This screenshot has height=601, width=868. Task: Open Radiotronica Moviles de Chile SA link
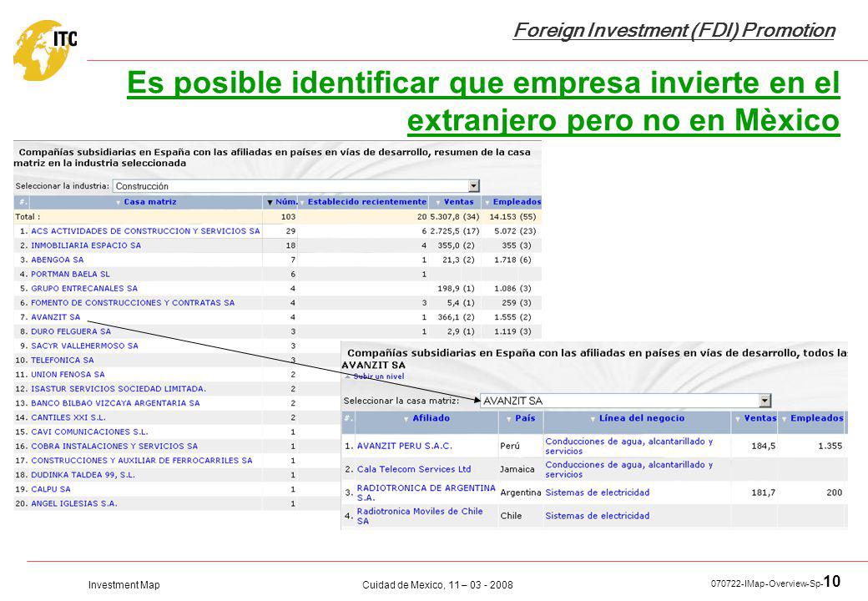coord(420,517)
